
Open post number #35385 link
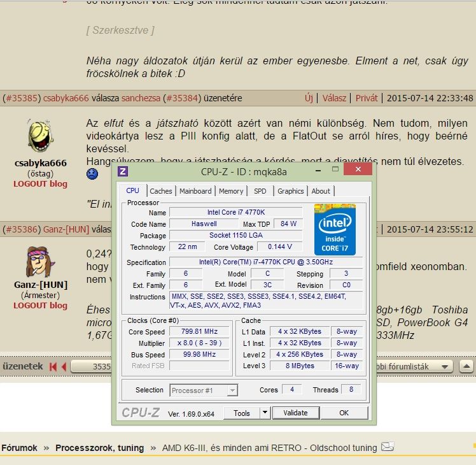22,98
